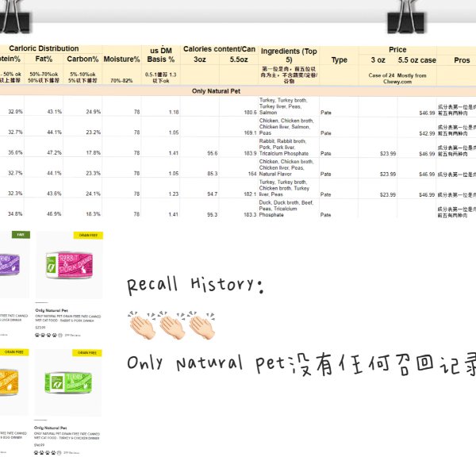
Task: Click the price on the Turkey & Chicken card
Action: click(40, 445)
